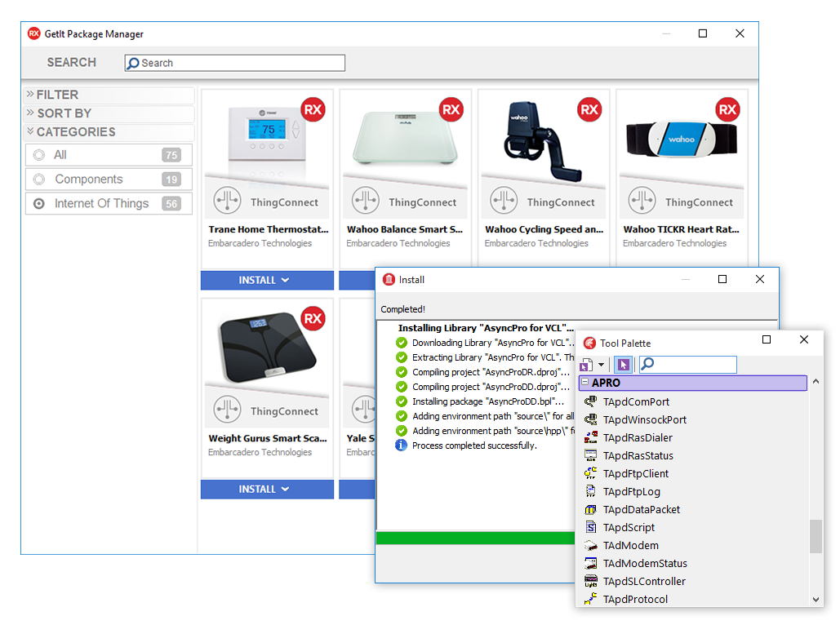Select the Internet Of Things category radio button
Viewport: 840px width, 625px height.
click(x=39, y=203)
